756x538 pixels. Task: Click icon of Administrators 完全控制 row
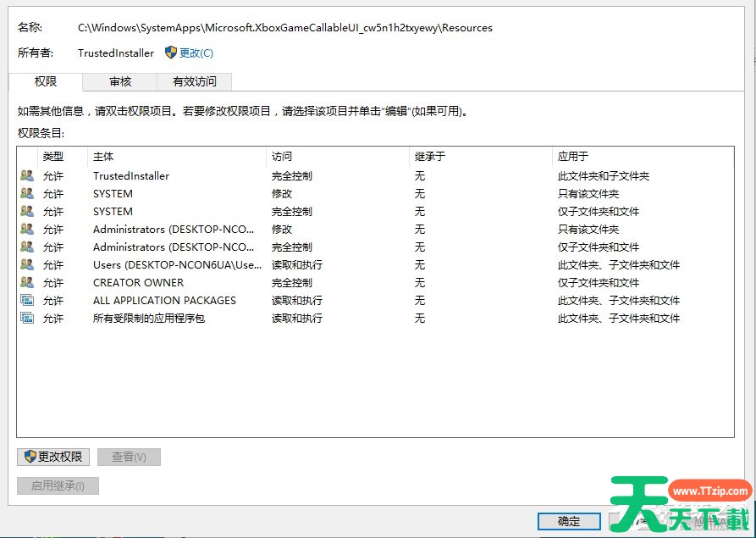(x=27, y=247)
